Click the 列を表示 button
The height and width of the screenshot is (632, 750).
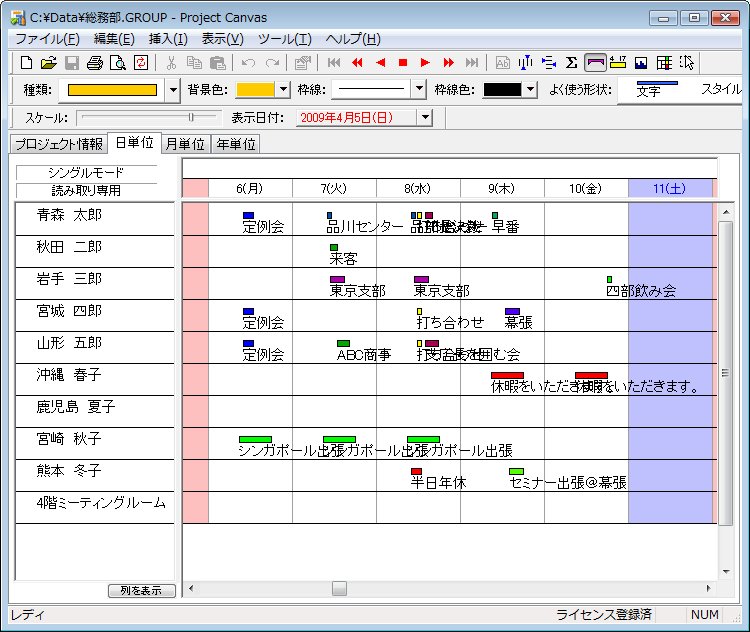click(142, 591)
